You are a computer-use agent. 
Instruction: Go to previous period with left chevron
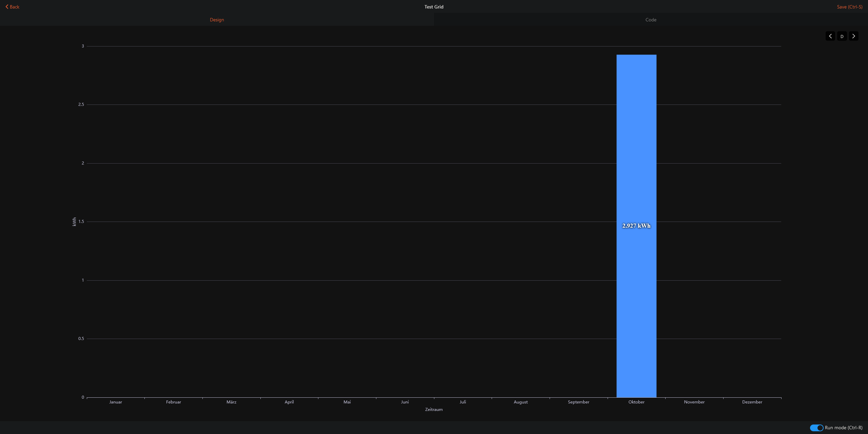[x=830, y=36]
